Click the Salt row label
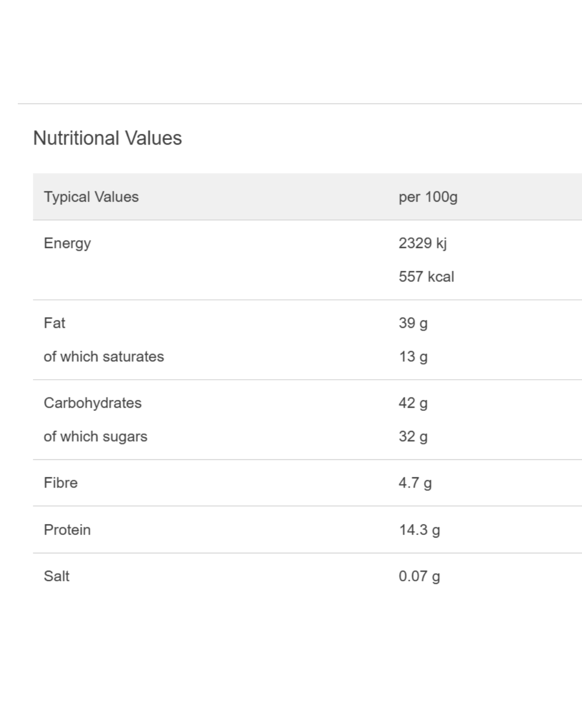The width and height of the screenshot is (582, 728). 57,576
